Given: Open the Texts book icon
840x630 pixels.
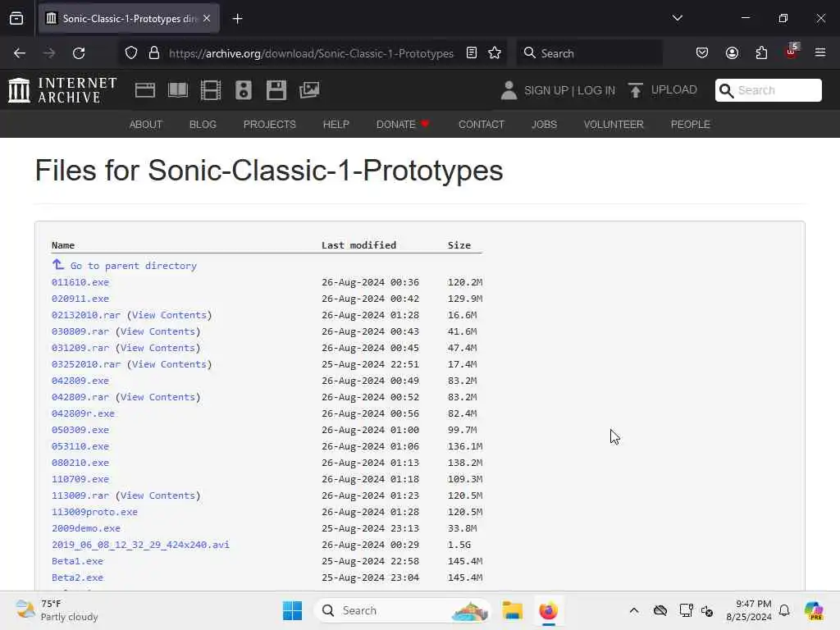Looking at the screenshot, I should [178, 90].
